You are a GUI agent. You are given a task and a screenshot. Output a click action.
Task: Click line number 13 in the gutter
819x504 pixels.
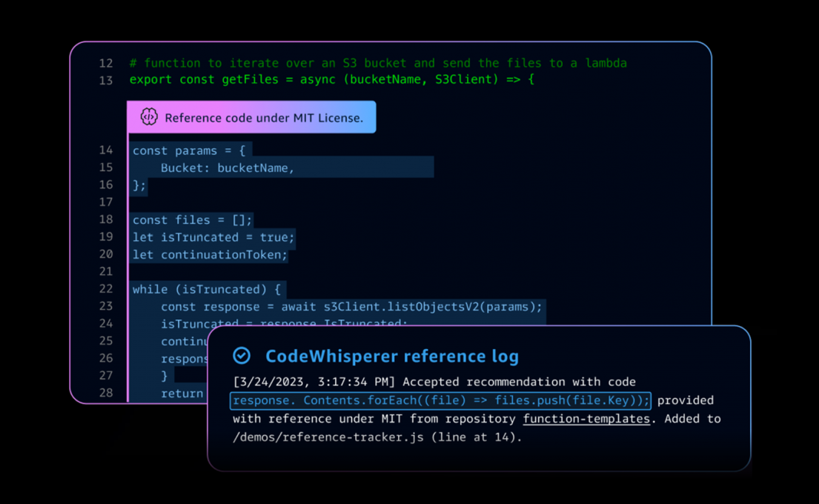coord(106,80)
